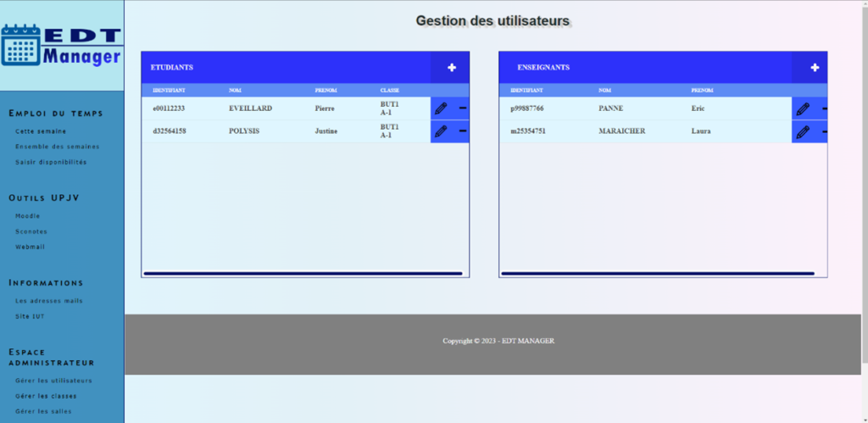This screenshot has height=423, width=868.
Task: Click the Copyright 2023 EDT MANAGER footer text
Action: tap(498, 341)
